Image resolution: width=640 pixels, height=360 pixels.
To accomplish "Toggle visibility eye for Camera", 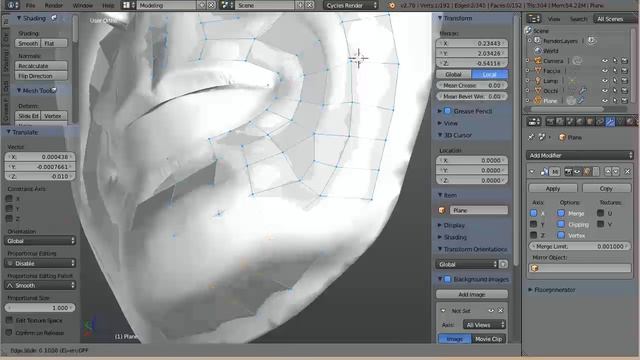I will point(605,61).
